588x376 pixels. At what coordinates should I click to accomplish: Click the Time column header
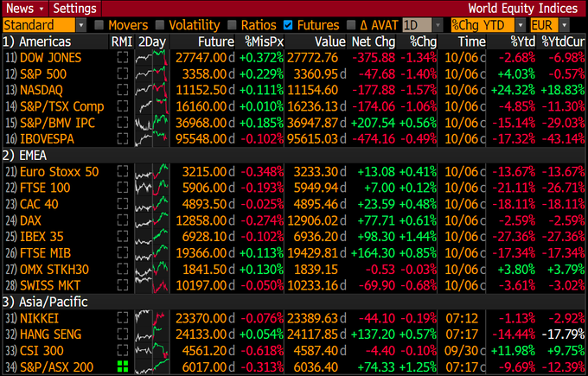(471, 41)
